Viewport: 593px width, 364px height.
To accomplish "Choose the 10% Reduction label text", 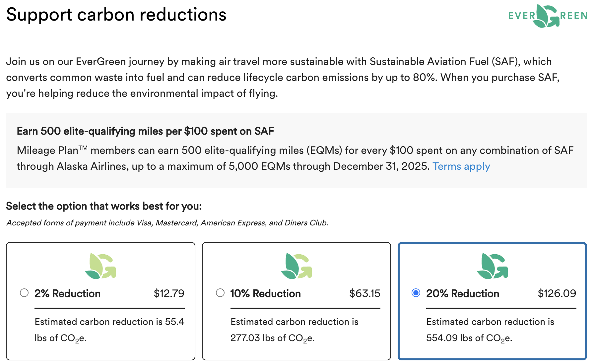I will click(x=266, y=294).
